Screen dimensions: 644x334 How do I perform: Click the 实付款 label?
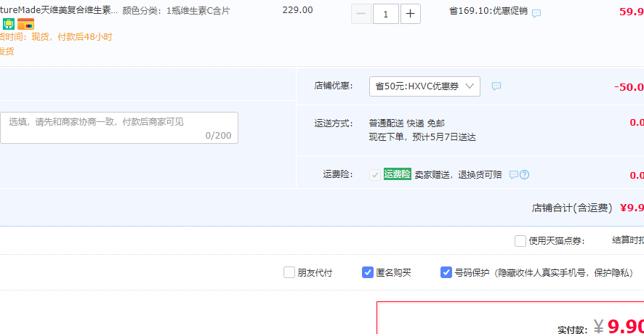point(573,330)
